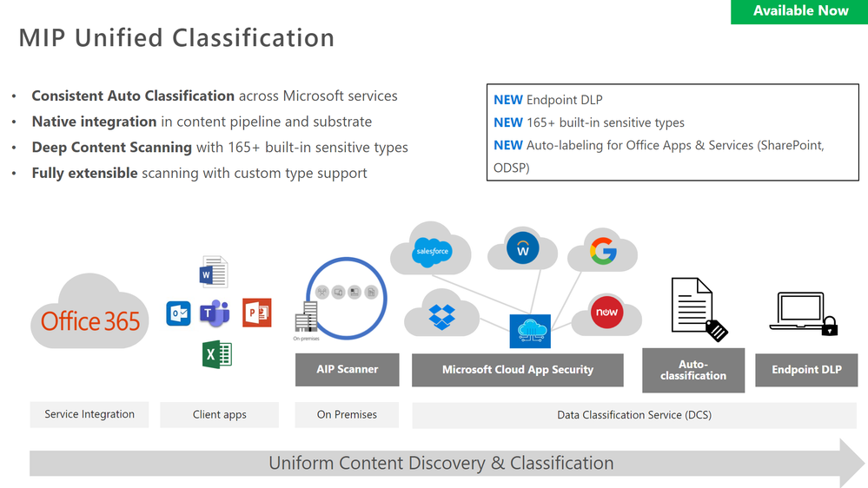Click the Service Integration label
868x488 pixels.
pyautogui.click(x=89, y=414)
